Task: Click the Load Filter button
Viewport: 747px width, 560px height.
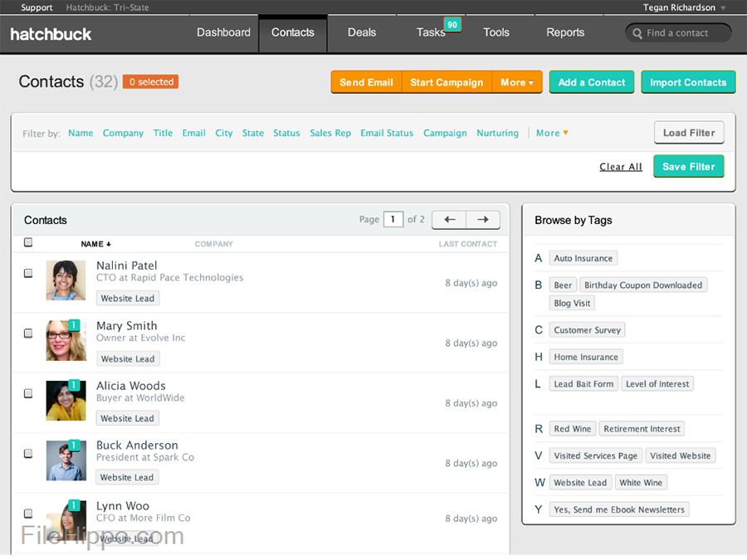Action: click(x=689, y=133)
